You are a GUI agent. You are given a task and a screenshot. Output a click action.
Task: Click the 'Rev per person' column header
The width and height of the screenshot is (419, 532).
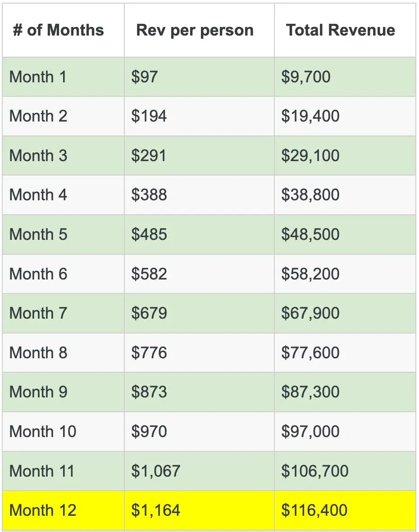point(199,30)
